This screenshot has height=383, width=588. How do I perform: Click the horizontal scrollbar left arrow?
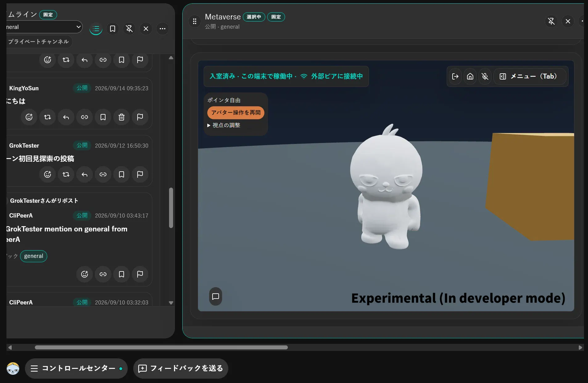10,348
